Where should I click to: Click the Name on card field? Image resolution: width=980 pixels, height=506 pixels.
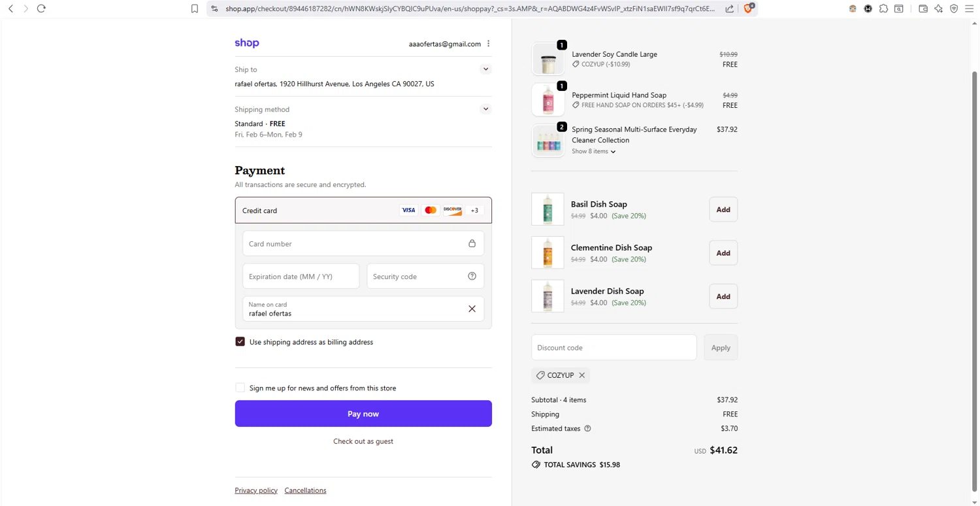pos(363,309)
